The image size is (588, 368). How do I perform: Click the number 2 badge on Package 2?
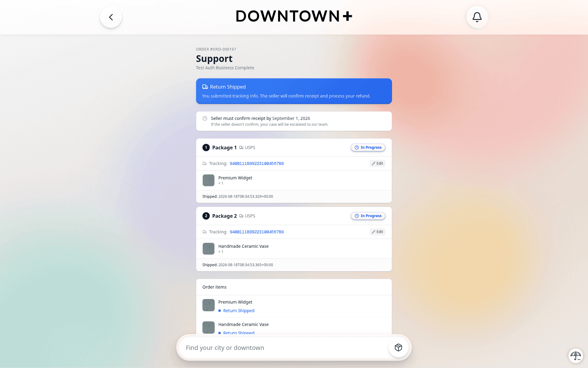click(x=206, y=216)
